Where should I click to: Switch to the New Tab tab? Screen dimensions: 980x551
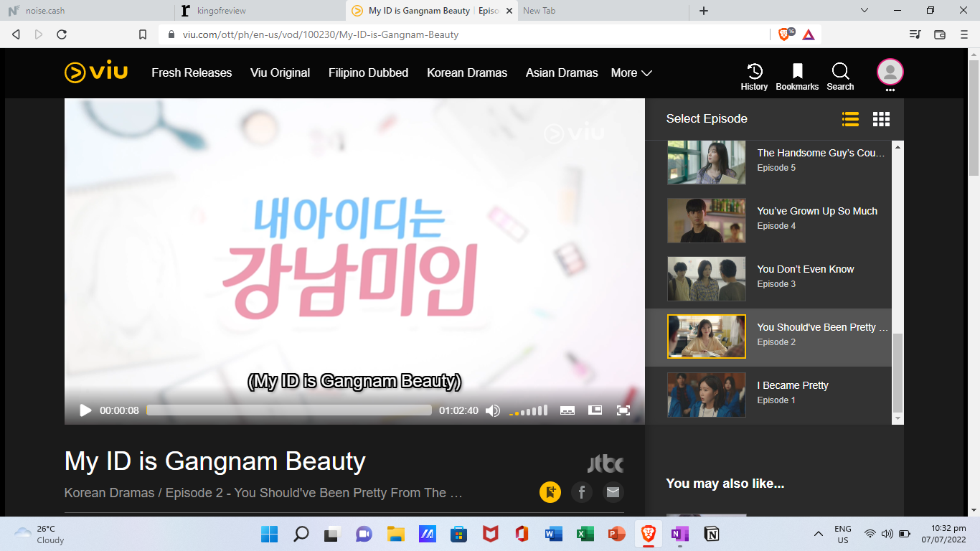click(603, 11)
